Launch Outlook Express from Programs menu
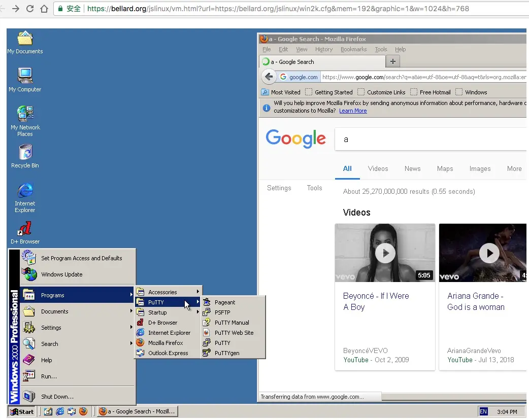 168,353
